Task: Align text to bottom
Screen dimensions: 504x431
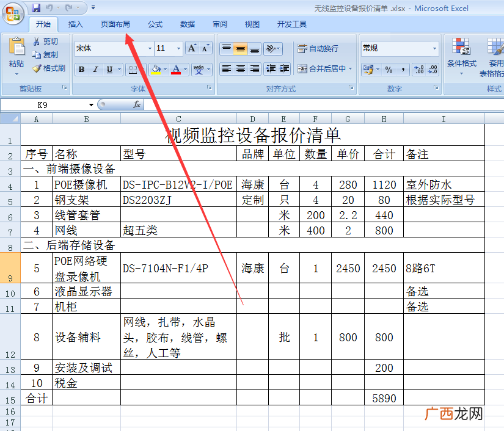Action: pyautogui.click(x=255, y=49)
